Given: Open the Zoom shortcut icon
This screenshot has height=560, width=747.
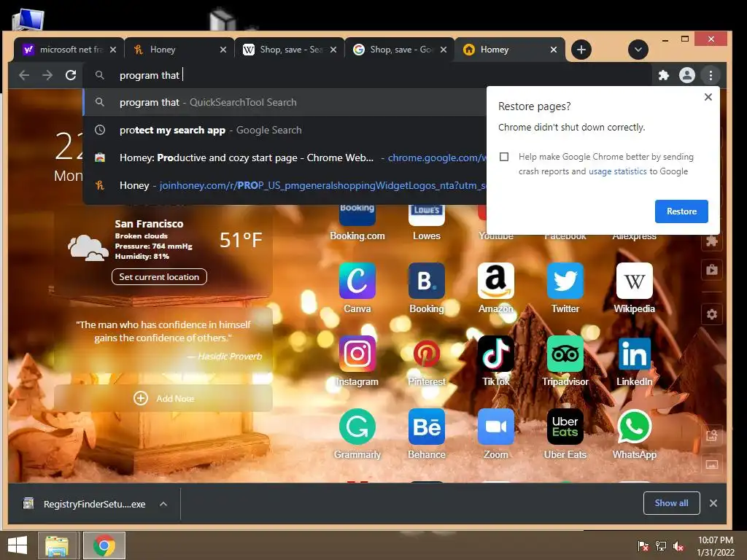Looking at the screenshot, I should click(x=496, y=427).
